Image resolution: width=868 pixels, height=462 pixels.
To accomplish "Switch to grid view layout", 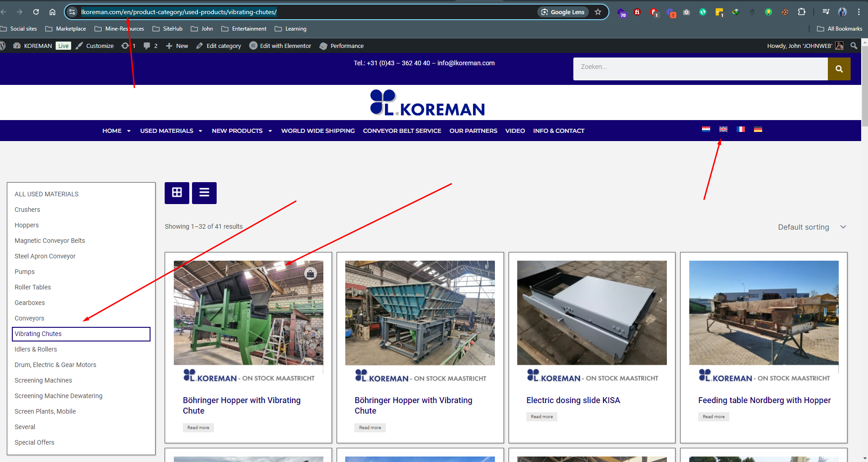I will tap(177, 193).
